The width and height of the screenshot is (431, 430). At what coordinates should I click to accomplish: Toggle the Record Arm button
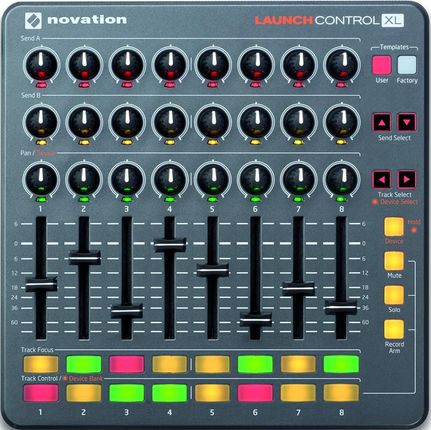click(x=394, y=329)
